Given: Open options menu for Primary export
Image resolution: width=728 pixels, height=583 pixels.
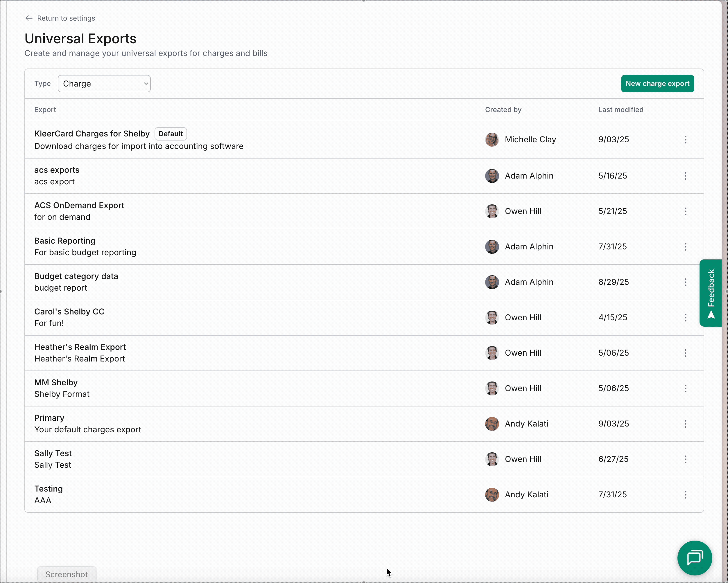Looking at the screenshot, I should (x=685, y=424).
